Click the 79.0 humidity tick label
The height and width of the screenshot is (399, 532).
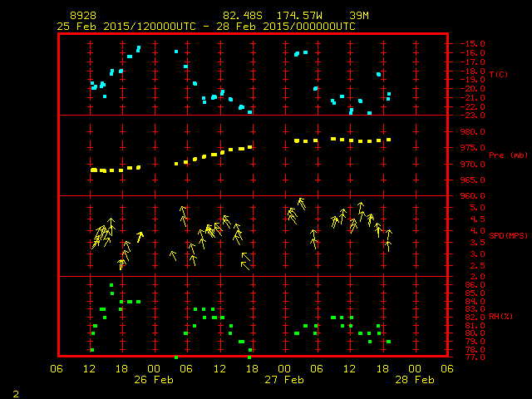(475, 342)
